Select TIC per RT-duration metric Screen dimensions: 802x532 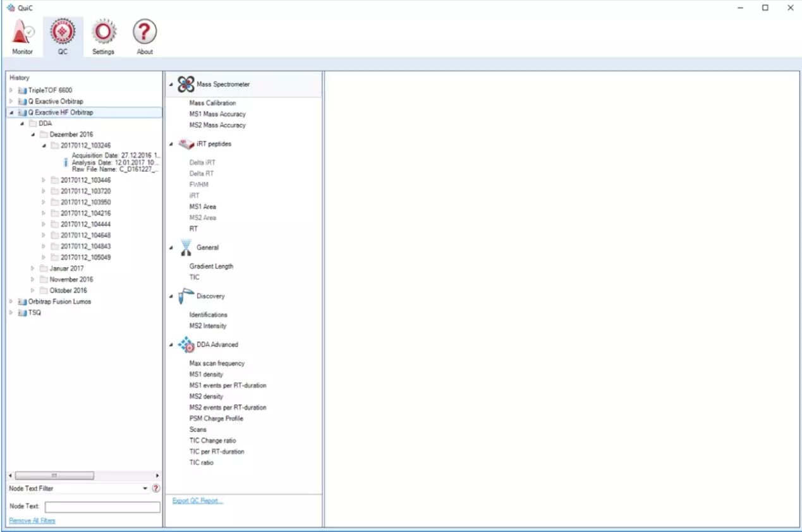(x=217, y=452)
